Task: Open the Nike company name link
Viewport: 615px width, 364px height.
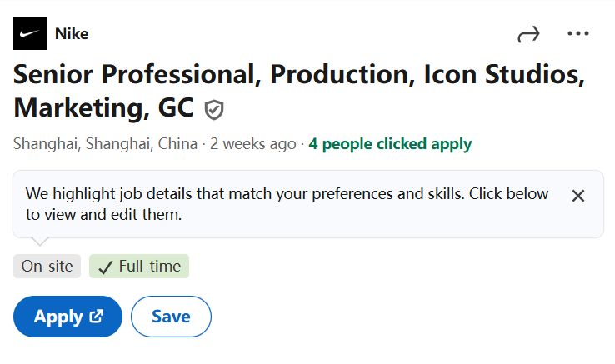Action: pos(72,33)
